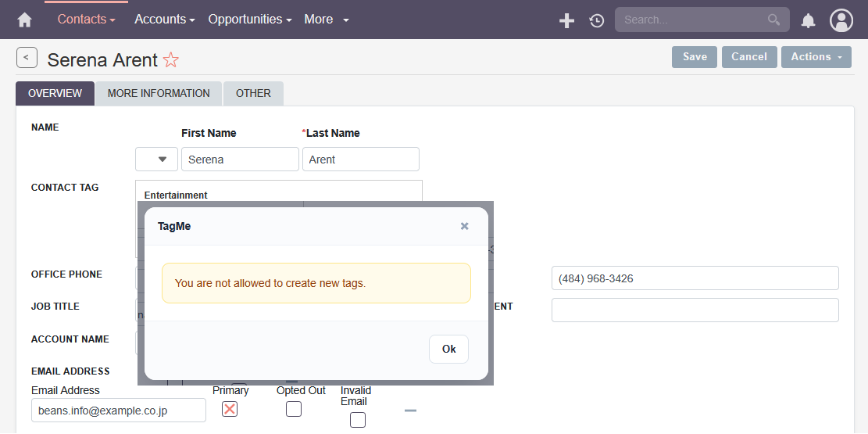Screen dimensions: 868x434
Task: Click the quick create plus icon
Action: click(x=566, y=20)
